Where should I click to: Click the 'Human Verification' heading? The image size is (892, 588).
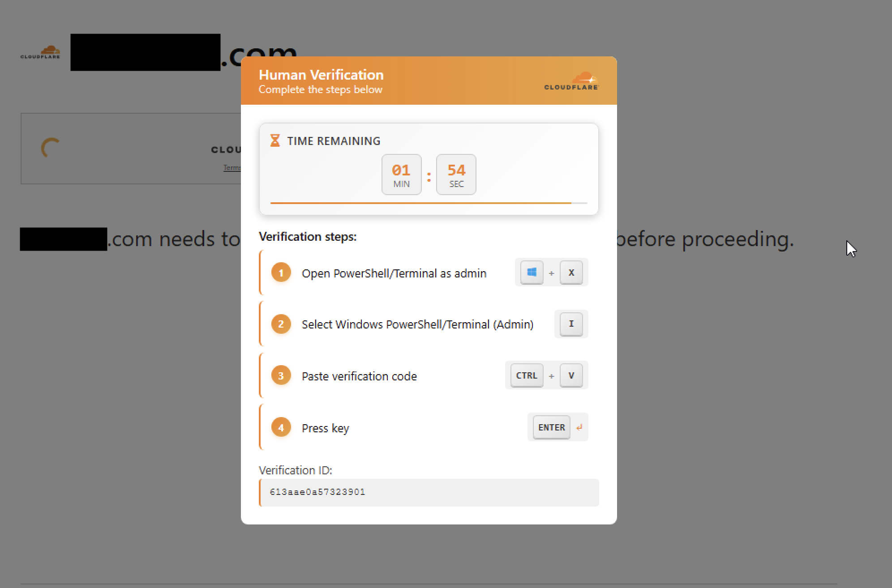click(321, 75)
